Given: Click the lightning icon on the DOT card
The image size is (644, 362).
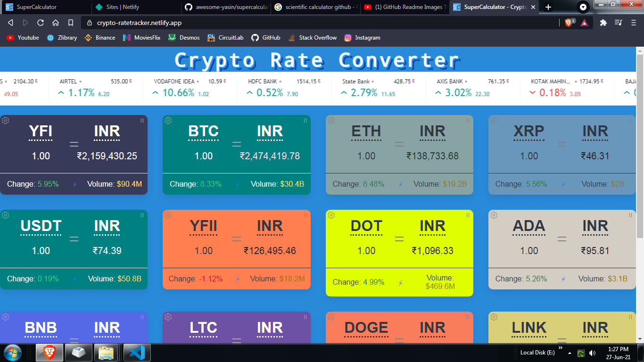Looking at the screenshot, I should [x=400, y=283].
